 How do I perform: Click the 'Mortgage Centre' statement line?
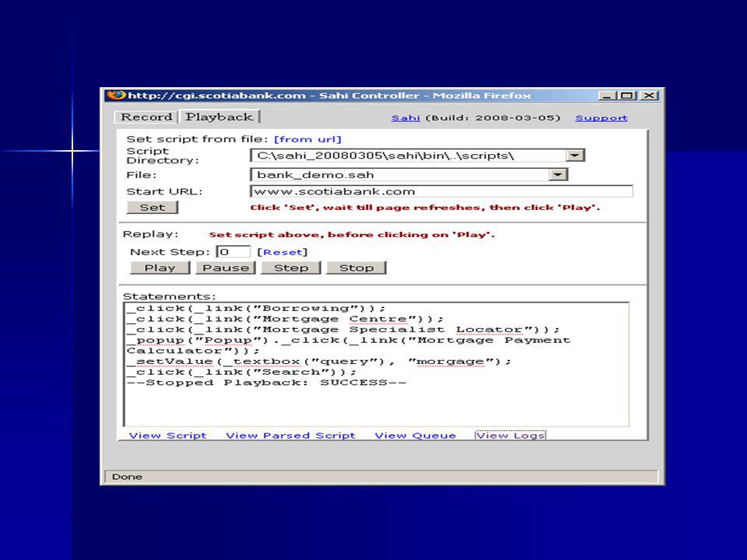[x=286, y=319]
